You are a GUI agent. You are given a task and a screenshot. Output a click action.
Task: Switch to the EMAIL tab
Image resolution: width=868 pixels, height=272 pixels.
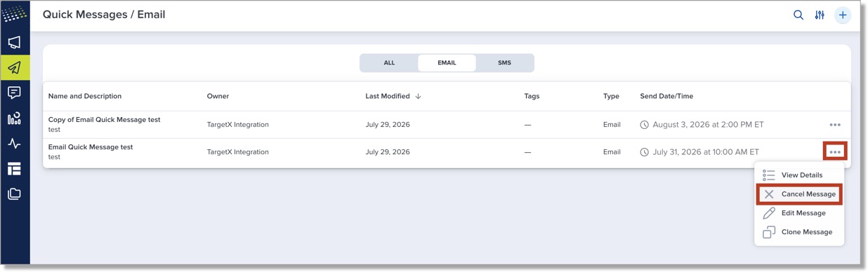(447, 63)
